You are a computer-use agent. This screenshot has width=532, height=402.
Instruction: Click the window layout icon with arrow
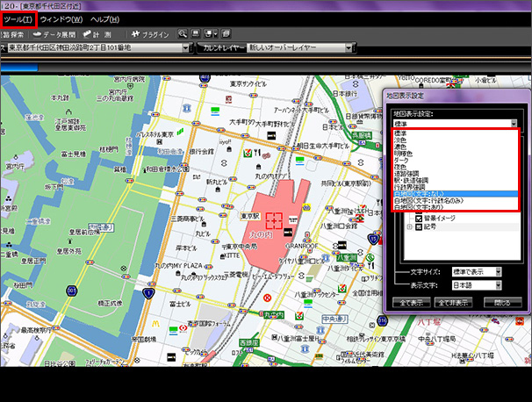coord(211,34)
